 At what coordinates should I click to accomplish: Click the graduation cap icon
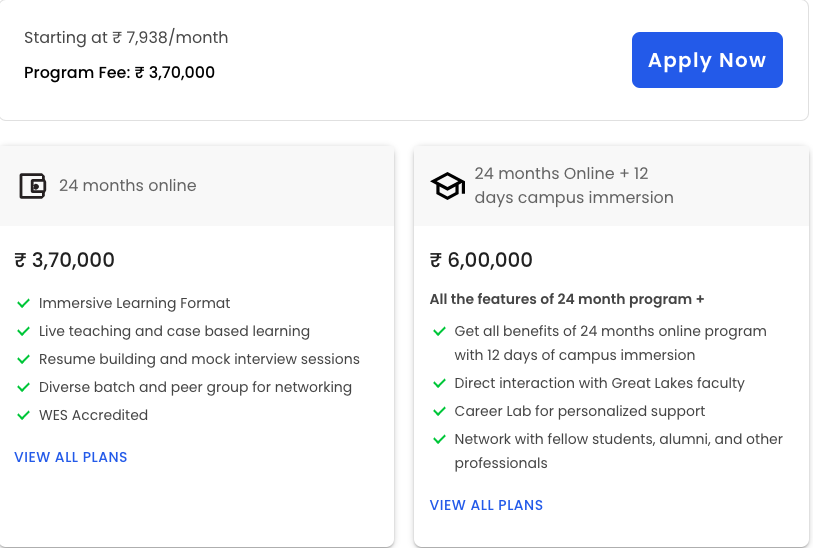(447, 186)
